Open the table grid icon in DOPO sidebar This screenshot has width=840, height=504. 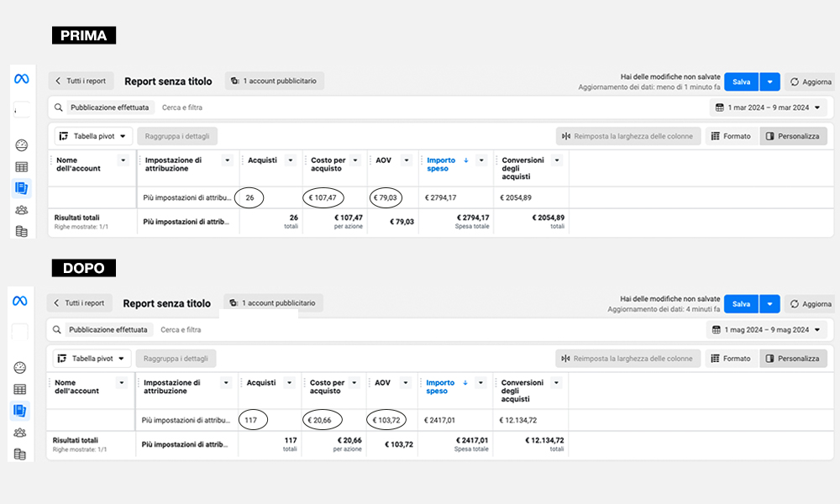pos(20,390)
